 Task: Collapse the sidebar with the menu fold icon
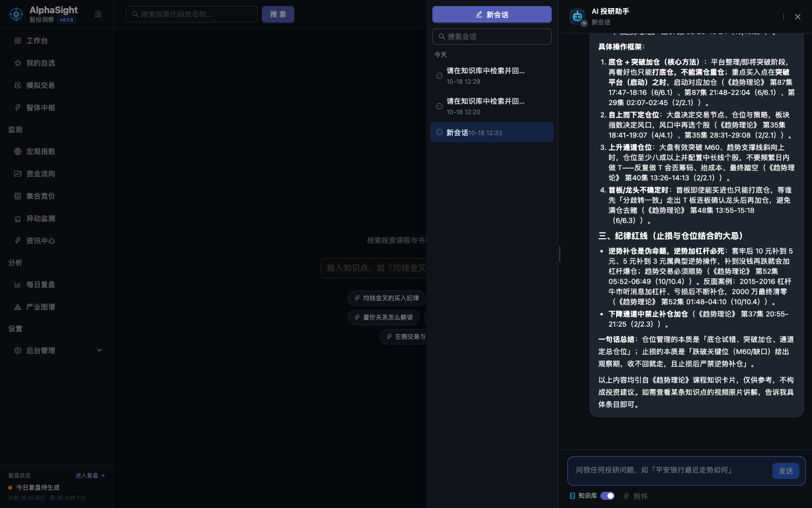98,14
